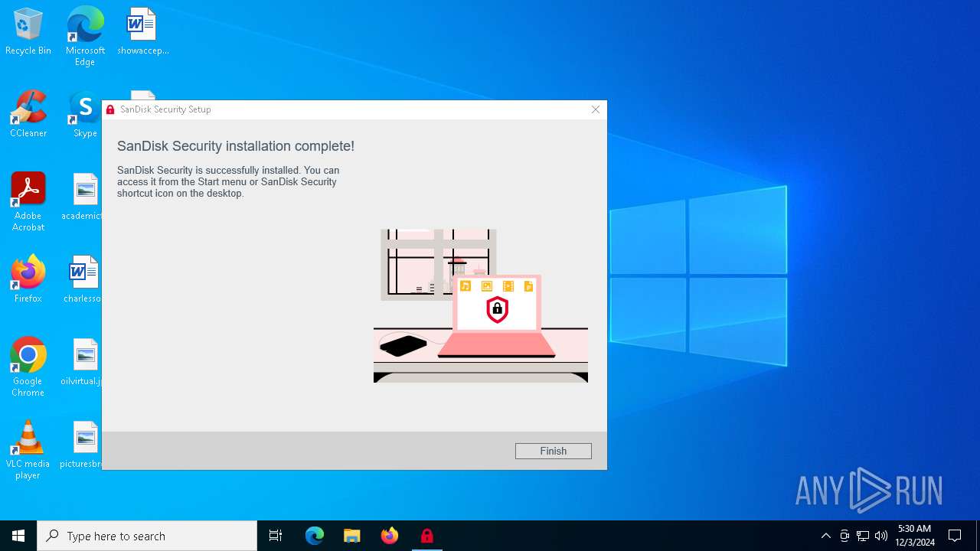Image resolution: width=980 pixels, height=551 pixels.
Task: Open the Recycle Bin desktop icon
Action: [28, 31]
